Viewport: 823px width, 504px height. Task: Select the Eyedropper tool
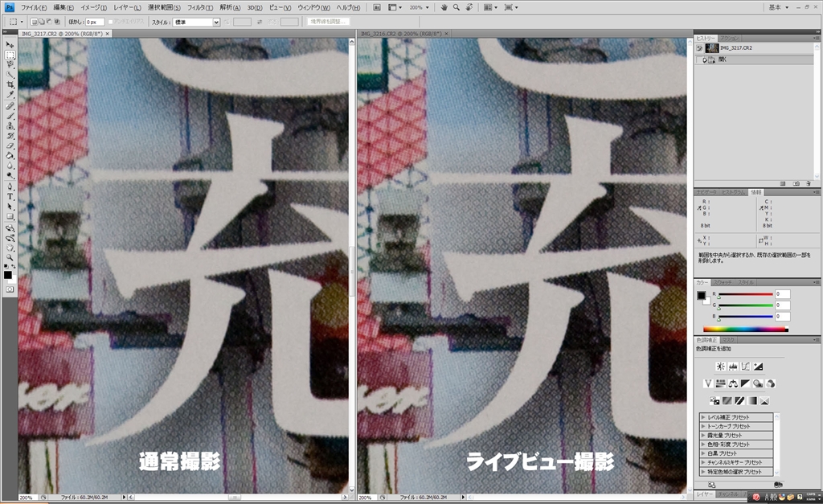[10, 95]
